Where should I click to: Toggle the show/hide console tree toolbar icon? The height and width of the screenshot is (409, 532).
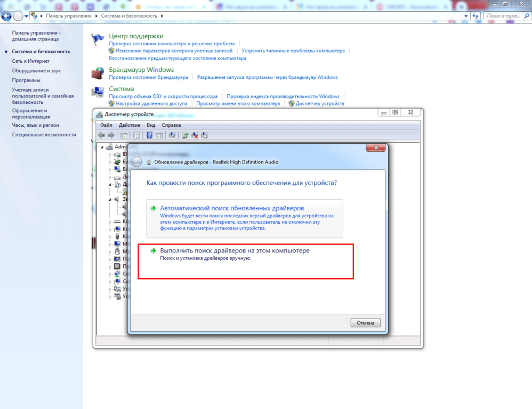pos(124,135)
